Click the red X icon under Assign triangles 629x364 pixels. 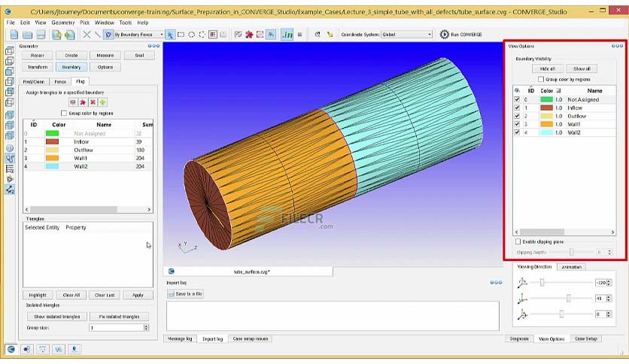(93, 102)
